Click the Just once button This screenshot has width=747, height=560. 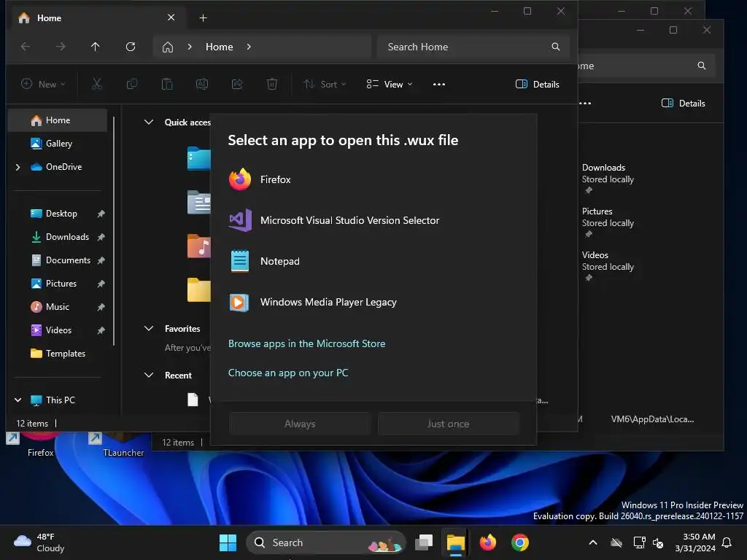449,424
